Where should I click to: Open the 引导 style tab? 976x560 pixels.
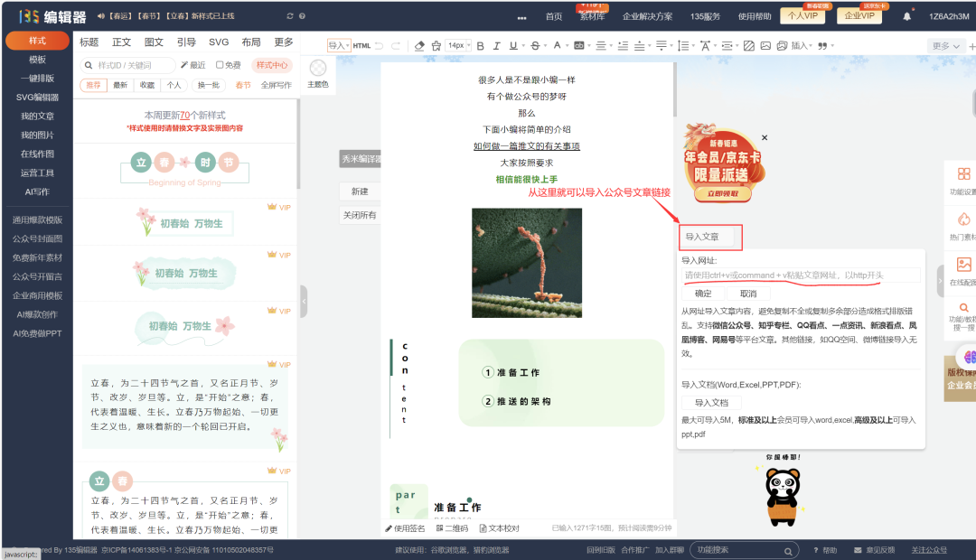[186, 42]
